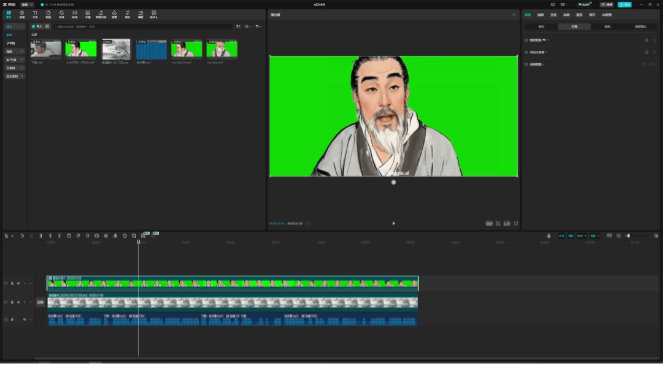Click the microphone record icon above timeline
663x365 pixels.
click(x=549, y=236)
